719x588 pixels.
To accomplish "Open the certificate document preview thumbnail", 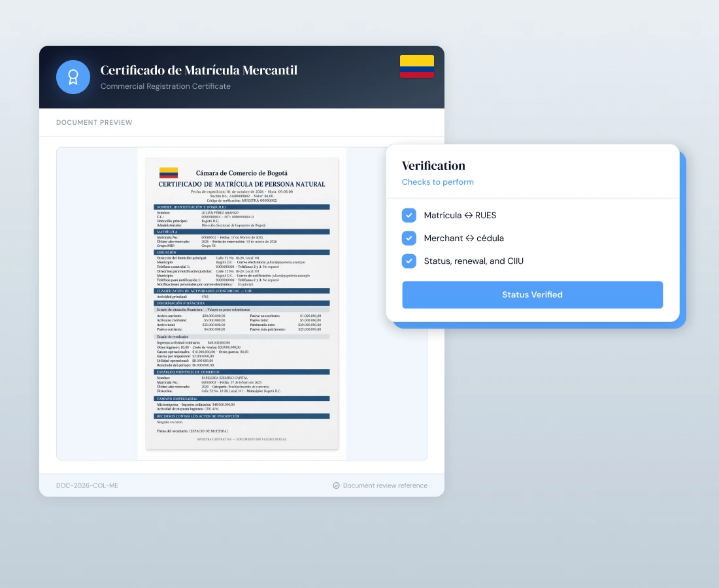I will (x=242, y=303).
